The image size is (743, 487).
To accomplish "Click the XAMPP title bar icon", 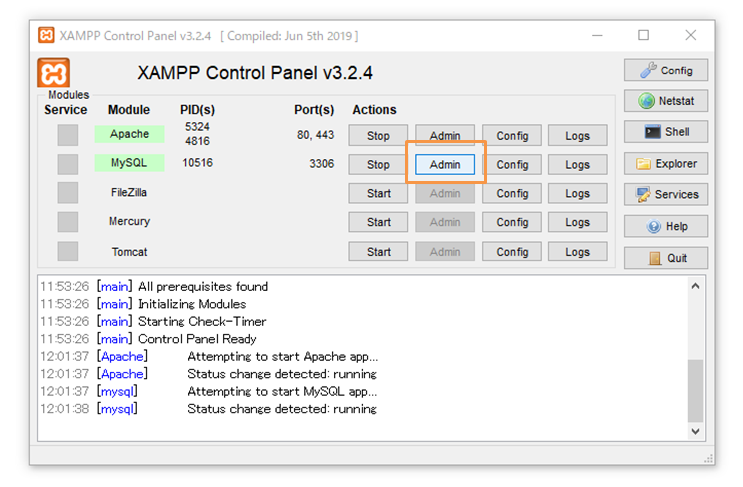I will click(x=46, y=35).
